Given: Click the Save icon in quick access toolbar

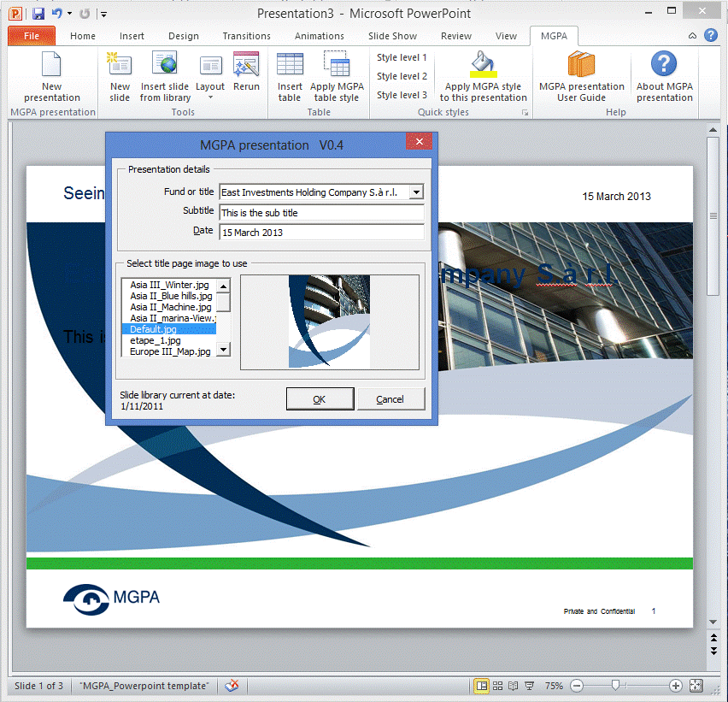Looking at the screenshot, I should tap(38, 14).
